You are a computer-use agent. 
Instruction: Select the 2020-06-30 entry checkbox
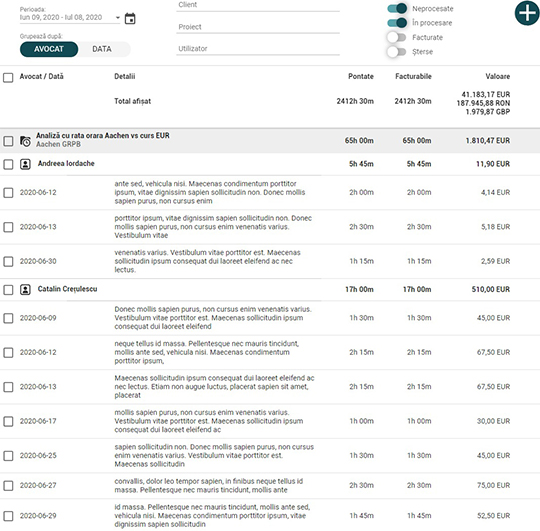[x=8, y=261]
